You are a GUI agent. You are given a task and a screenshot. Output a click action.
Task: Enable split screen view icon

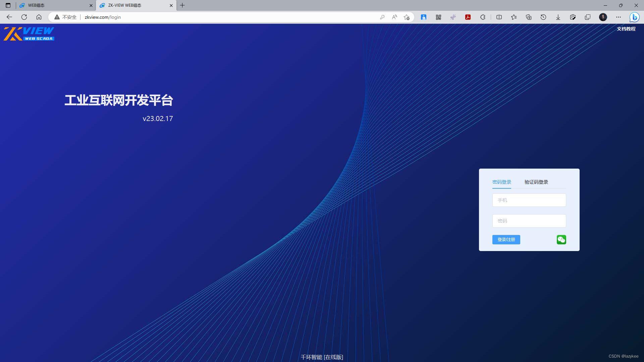(x=499, y=17)
